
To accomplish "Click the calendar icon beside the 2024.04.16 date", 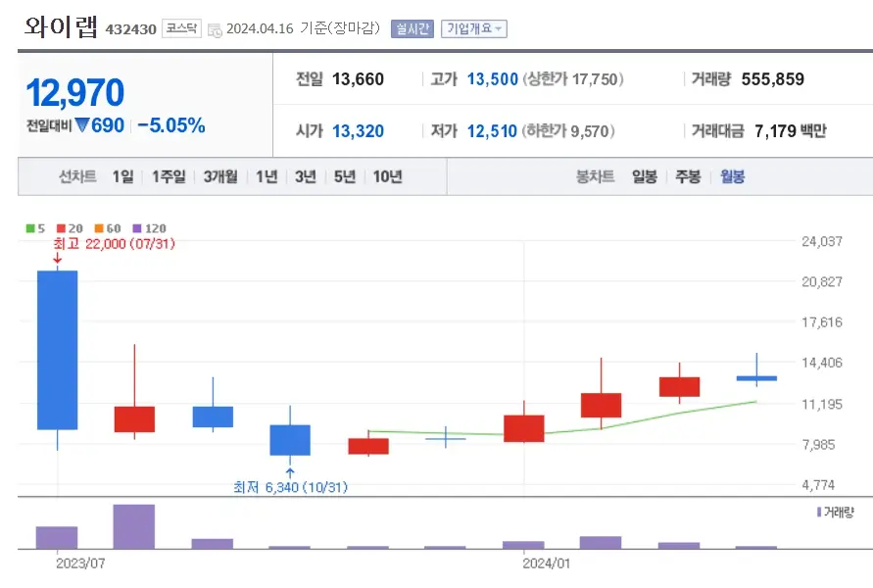I will pos(214,27).
